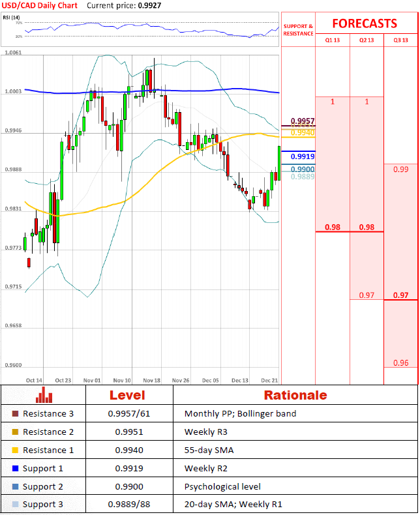
Task: Click the 0.9831 price axis label
Action: pos(13,209)
